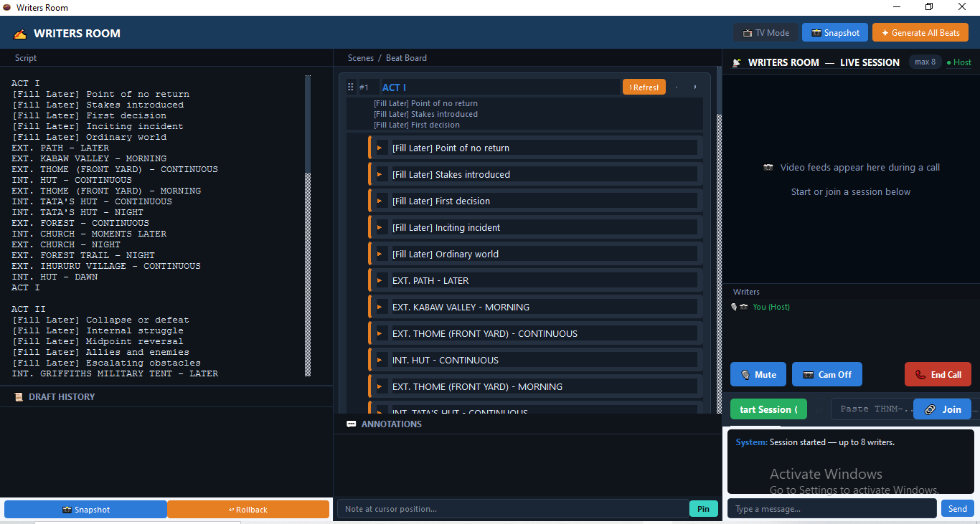This screenshot has height=524, width=980.
Task: Toggle TV Mode
Action: [x=765, y=32]
